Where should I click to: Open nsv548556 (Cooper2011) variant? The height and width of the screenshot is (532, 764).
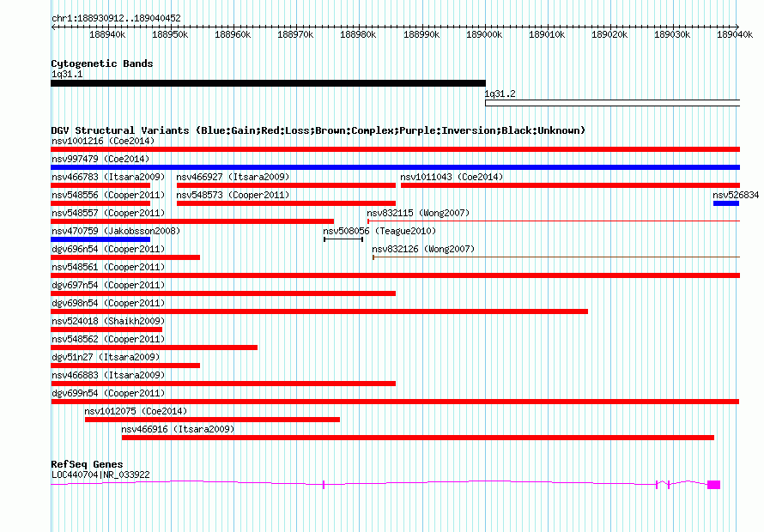(108, 195)
